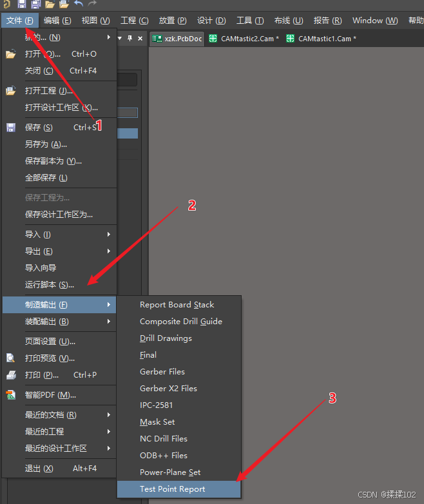424x504 pixels.
Task: Choose 打开 (O)... from the file menu
Action: coord(59,54)
